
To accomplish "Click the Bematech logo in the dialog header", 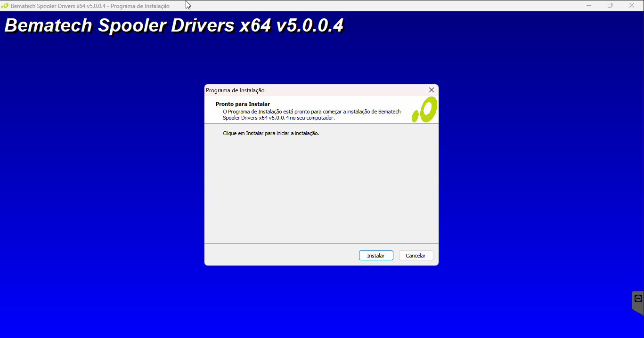I will [x=424, y=110].
